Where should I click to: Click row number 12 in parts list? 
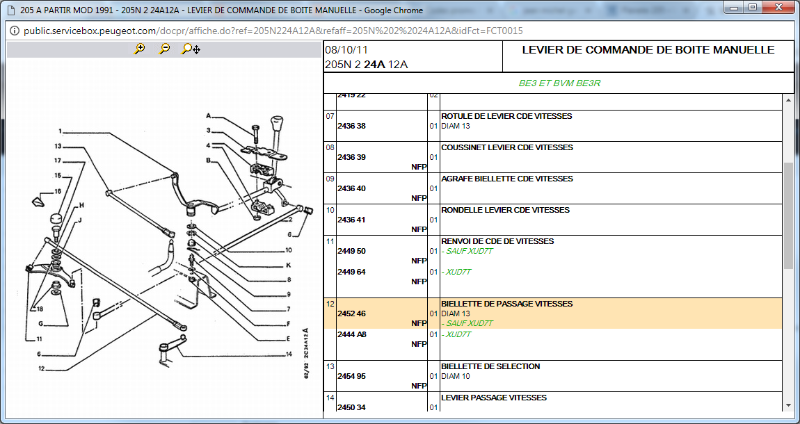point(330,304)
